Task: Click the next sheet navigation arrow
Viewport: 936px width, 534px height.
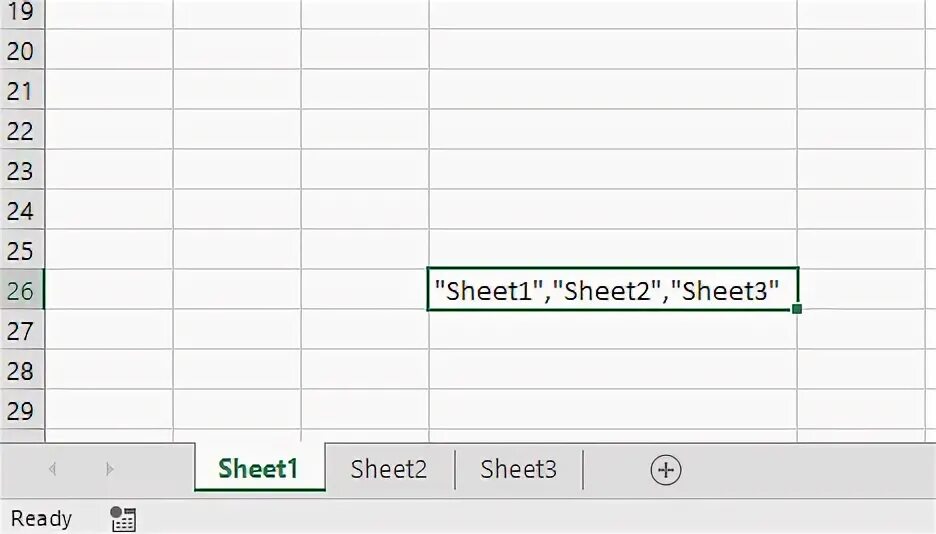Action: point(109,469)
